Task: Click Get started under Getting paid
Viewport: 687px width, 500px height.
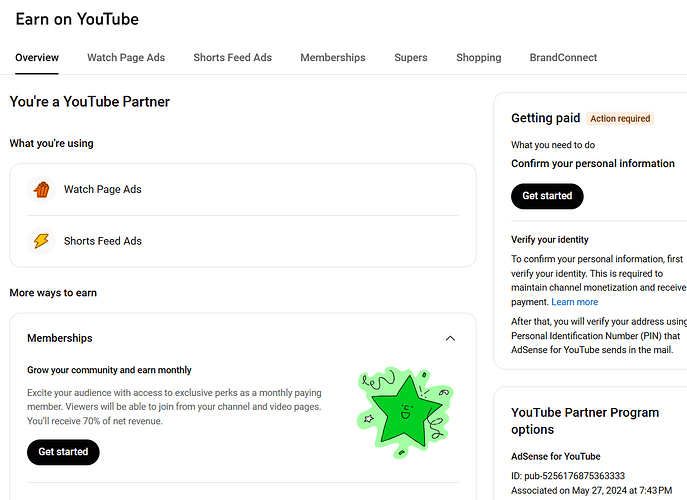Action: click(547, 196)
